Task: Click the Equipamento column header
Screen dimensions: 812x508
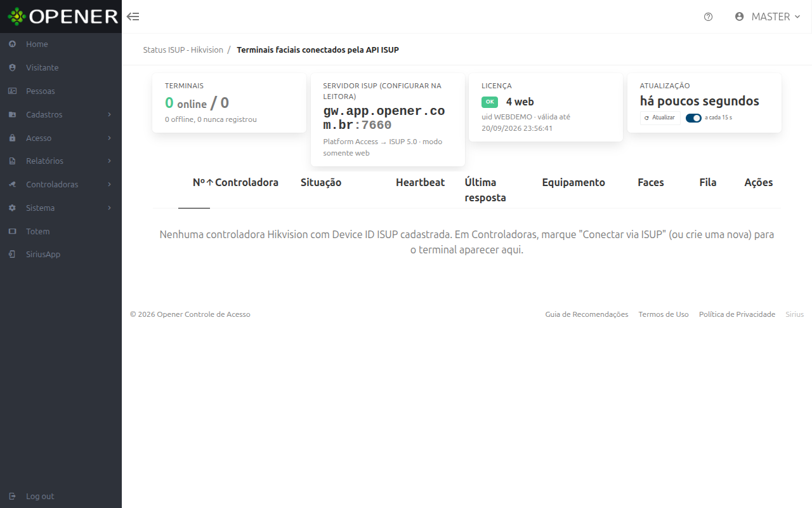Action: coord(573,183)
